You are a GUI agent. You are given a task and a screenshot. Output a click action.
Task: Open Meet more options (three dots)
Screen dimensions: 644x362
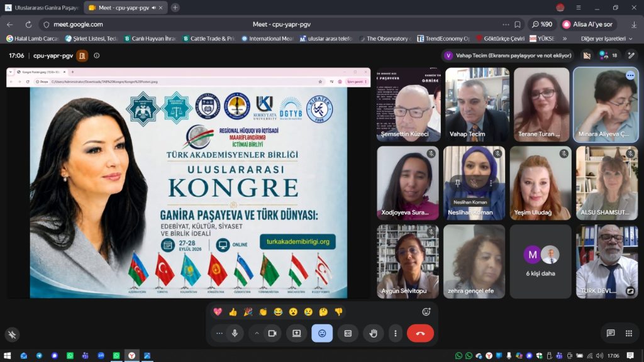pyautogui.click(x=396, y=333)
